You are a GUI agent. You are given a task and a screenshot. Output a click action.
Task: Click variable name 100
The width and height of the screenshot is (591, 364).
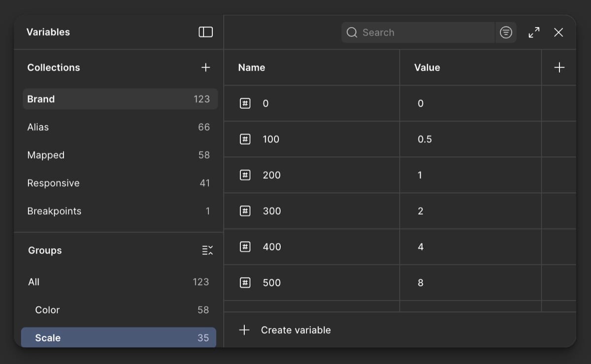click(x=271, y=139)
